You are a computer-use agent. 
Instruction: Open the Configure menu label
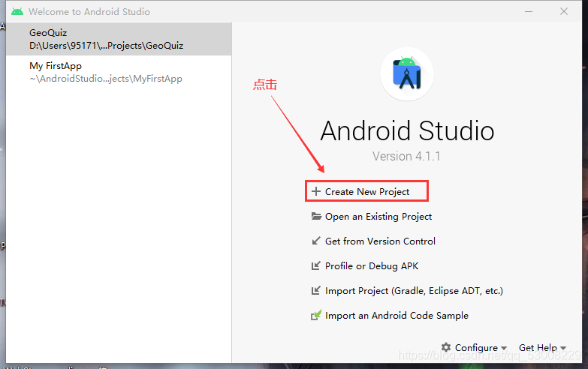476,348
